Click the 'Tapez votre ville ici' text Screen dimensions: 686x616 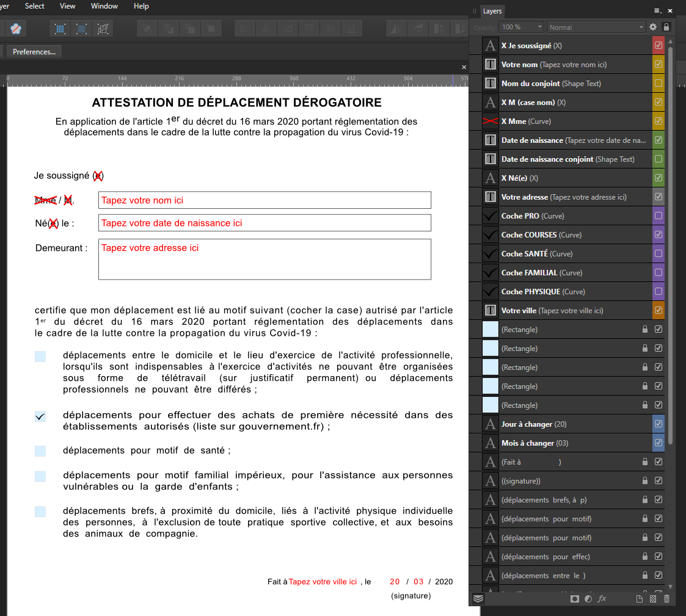point(323,581)
